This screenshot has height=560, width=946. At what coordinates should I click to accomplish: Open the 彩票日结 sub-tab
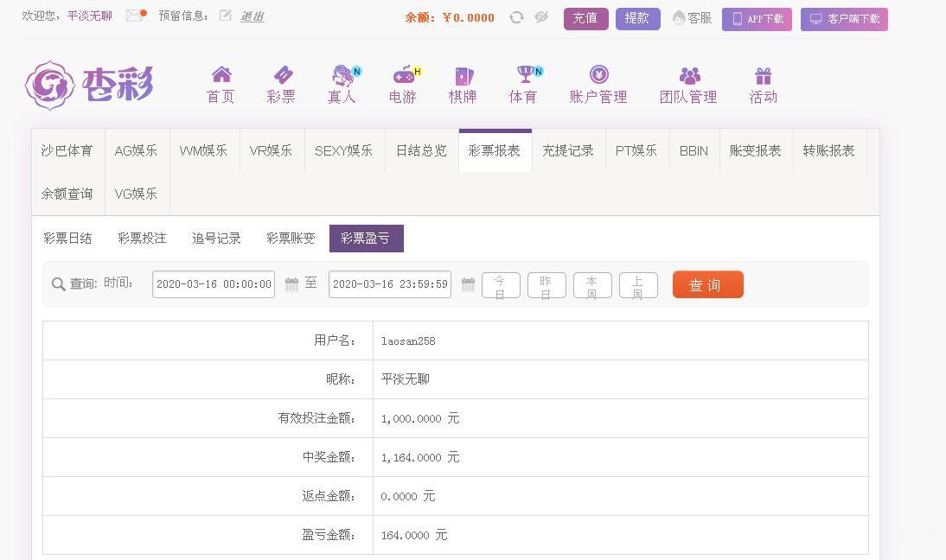[67, 239]
